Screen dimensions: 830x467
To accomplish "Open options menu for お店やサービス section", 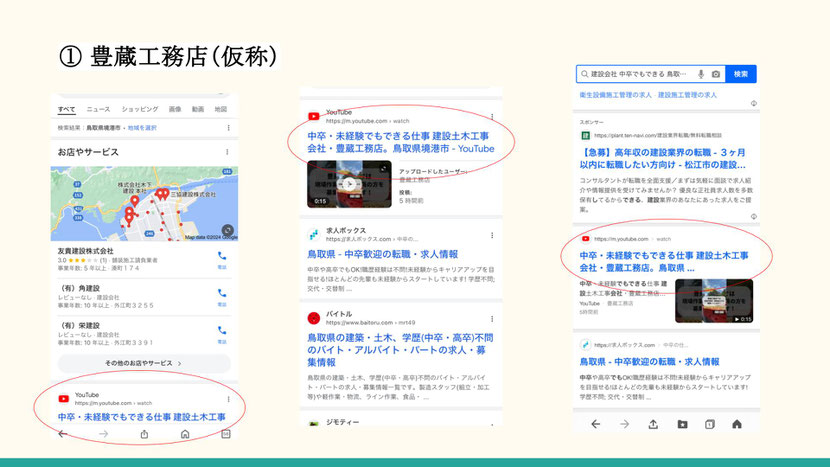I will [x=227, y=152].
